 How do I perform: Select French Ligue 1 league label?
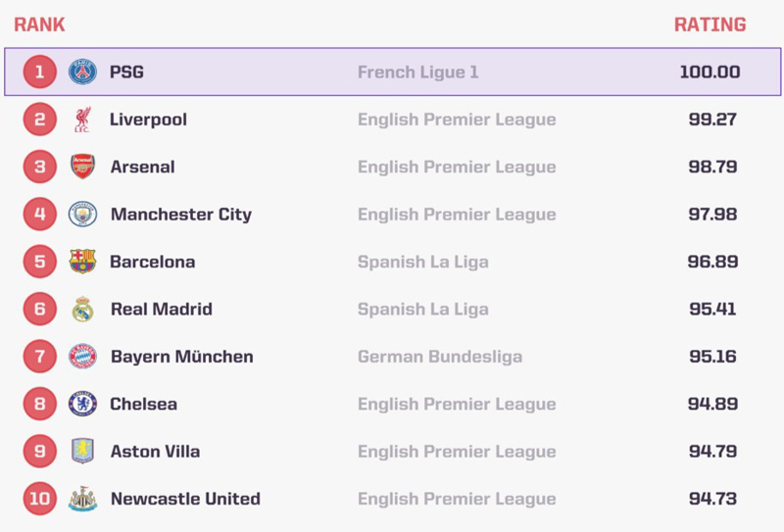tap(418, 72)
